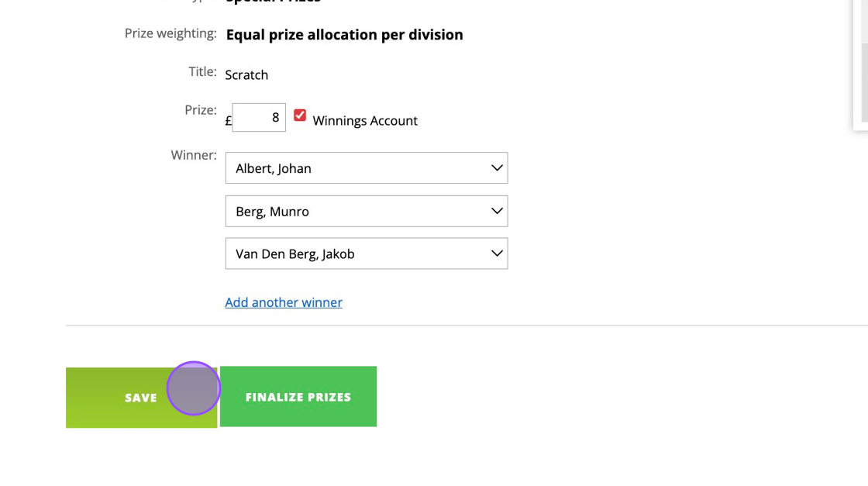
Task: Click the Title field label
Action: click(x=202, y=71)
